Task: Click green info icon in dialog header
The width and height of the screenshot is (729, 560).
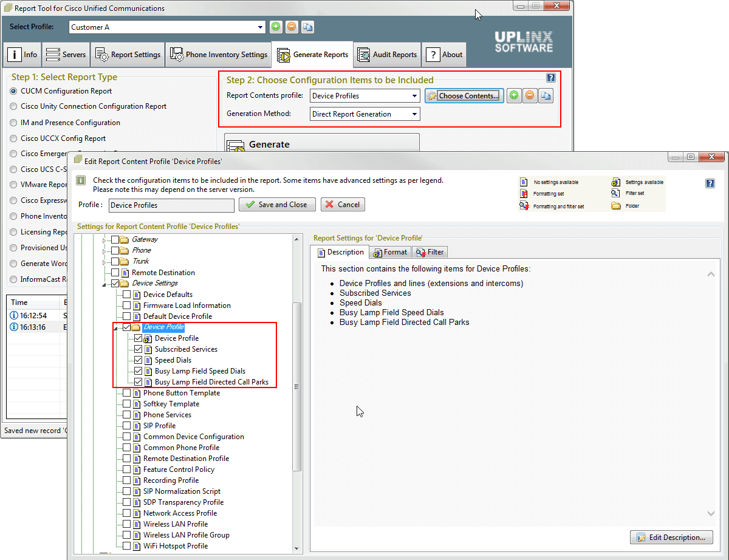Action: pyautogui.click(x=81, y=180)
